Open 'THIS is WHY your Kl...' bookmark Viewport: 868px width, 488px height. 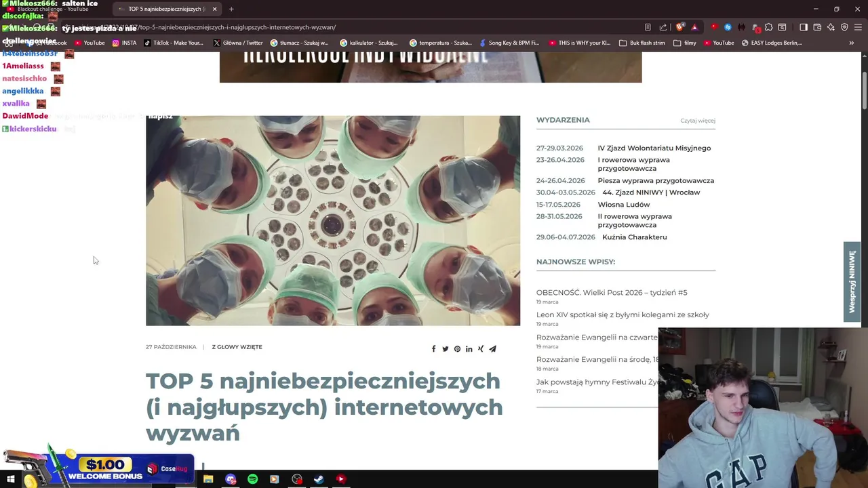(x=579, y=43)
